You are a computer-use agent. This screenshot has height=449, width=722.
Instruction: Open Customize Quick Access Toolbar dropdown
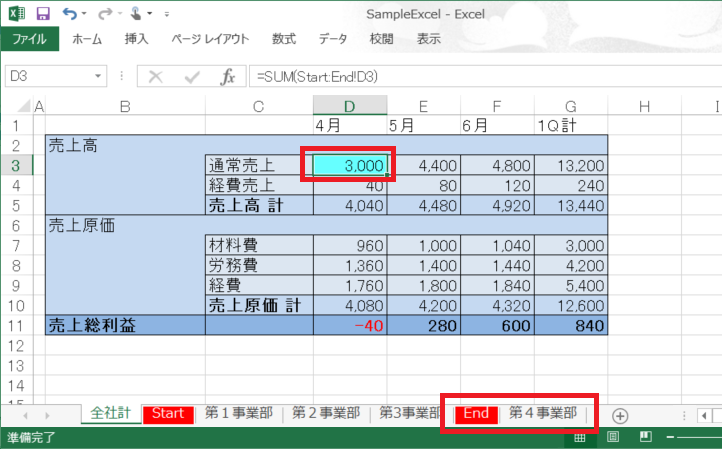tap(167, 14)
